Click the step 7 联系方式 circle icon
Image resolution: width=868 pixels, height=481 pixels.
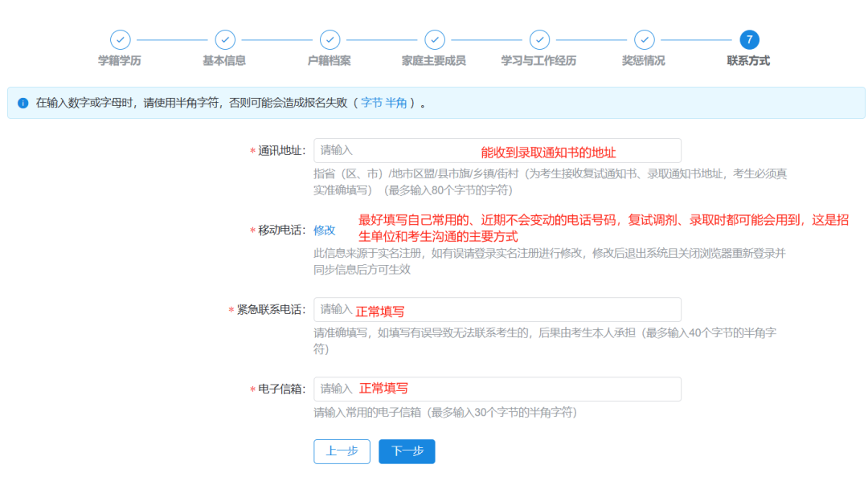click(750, 40)
